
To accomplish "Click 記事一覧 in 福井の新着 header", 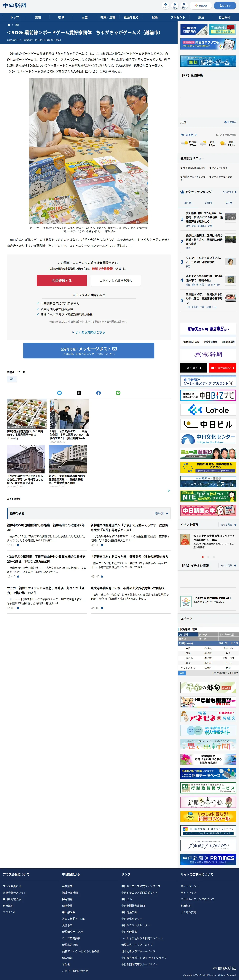I will tap(161, 513).
